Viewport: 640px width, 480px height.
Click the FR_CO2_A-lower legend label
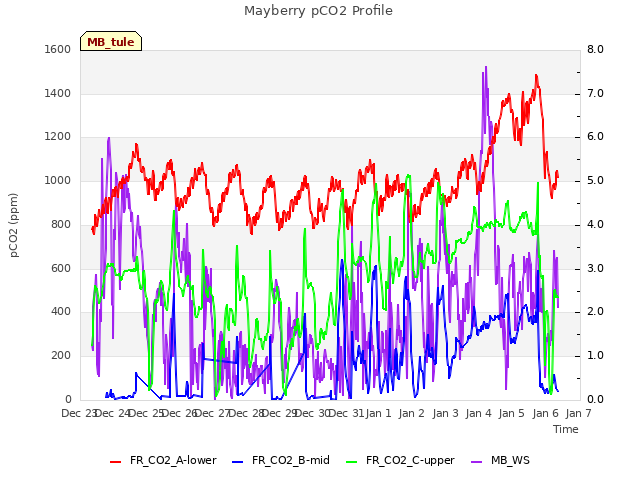(173, 460)
